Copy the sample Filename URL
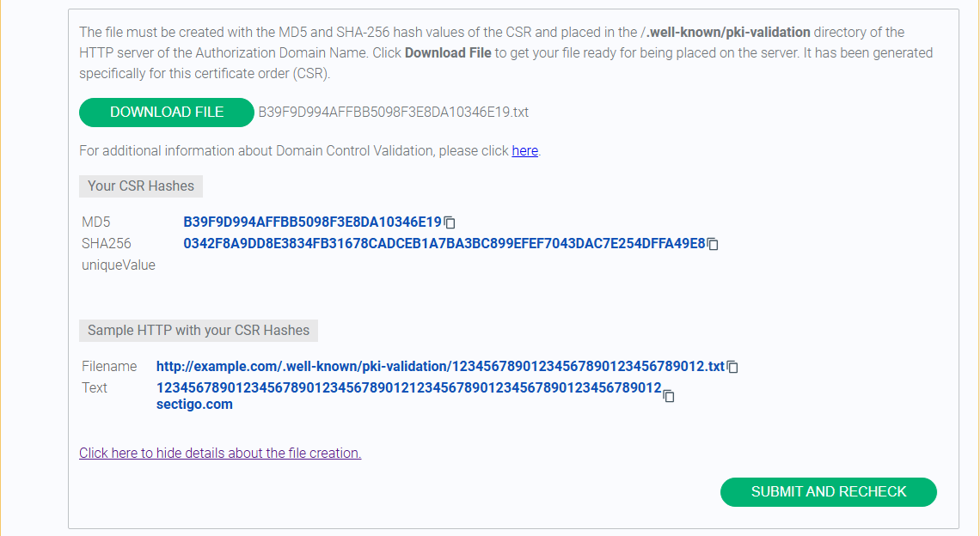This screenshot has height=536, width=980. tap(733, 368)
